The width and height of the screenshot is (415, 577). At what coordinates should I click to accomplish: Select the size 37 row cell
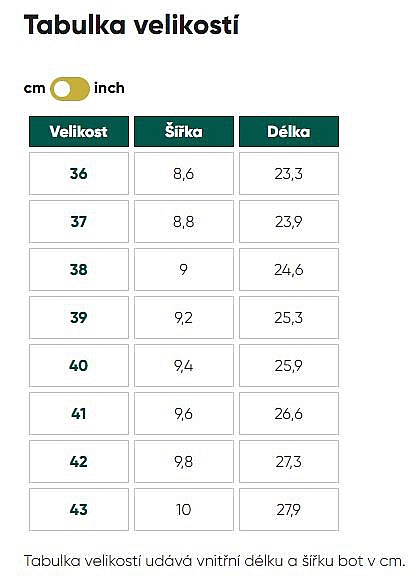click(79, 222)
